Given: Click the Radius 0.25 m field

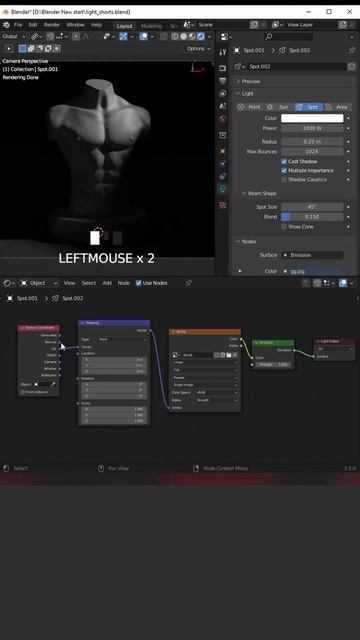Looking at the screenshot, I should (312, 142).
